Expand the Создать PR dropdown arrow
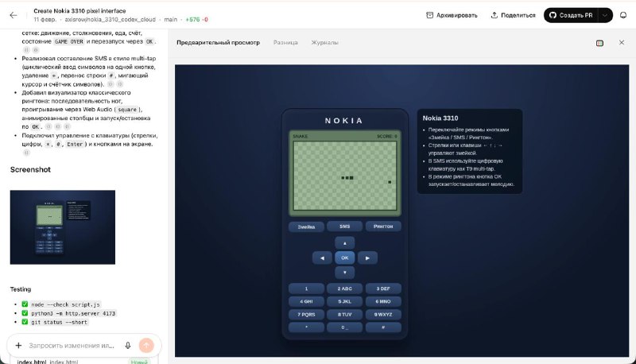Screen dimensions: 636x364 [605, 15]
